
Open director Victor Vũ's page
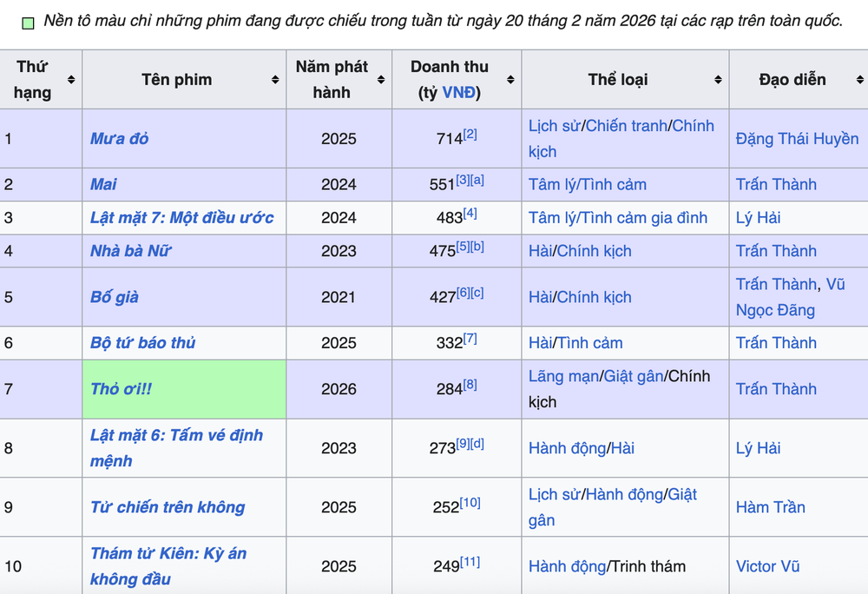tap(767, 566)
